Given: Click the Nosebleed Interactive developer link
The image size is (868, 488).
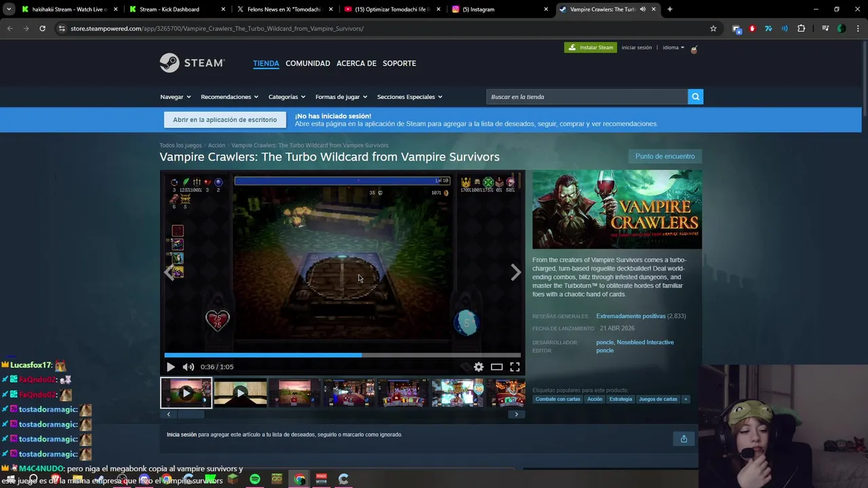Looking at the screenshot, I should (645, 342).
